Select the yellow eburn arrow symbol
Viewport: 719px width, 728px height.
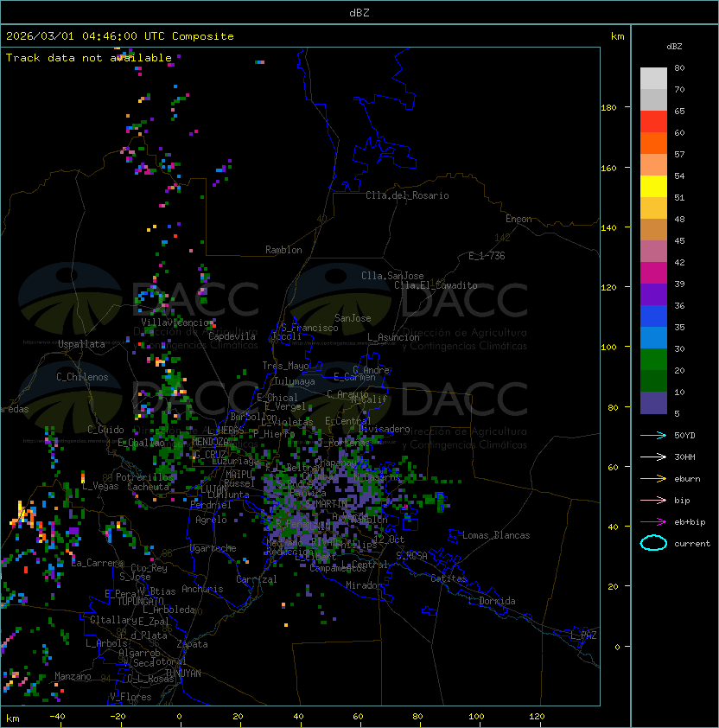[x=653, y=478]
